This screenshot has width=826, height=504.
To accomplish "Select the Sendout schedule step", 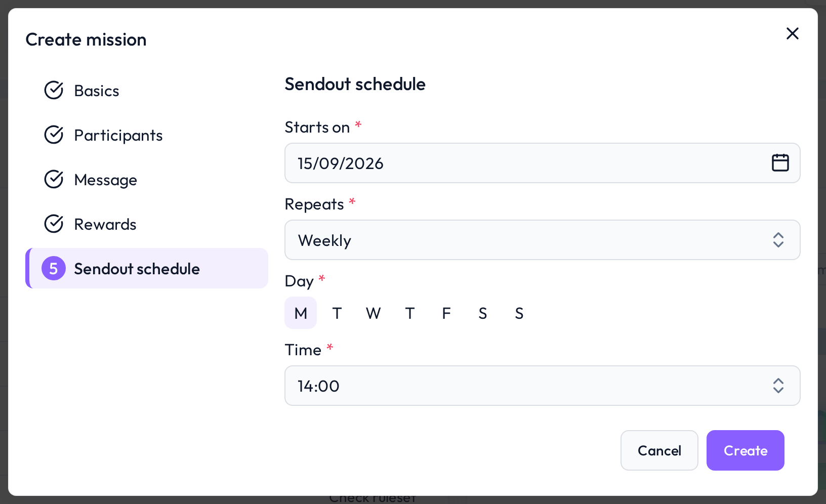I will (x=147, y=268).
